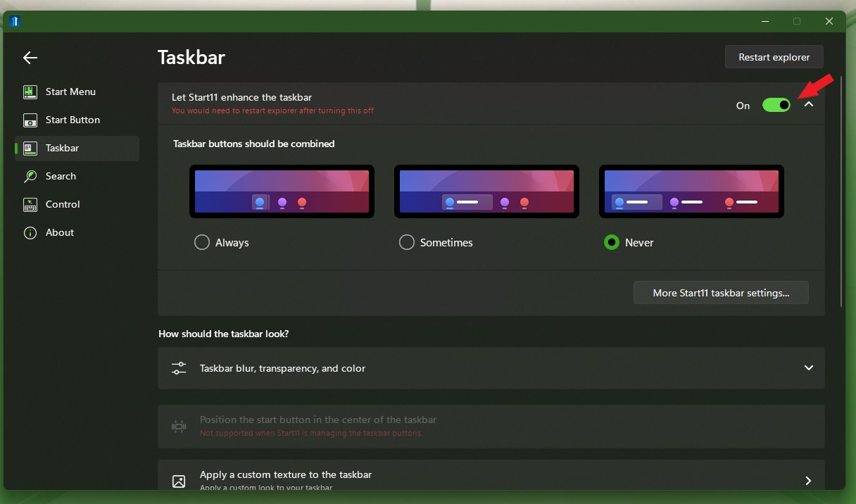Click the back arrow icon
Screen dimensions: 856x504
(x=30, y=58)
